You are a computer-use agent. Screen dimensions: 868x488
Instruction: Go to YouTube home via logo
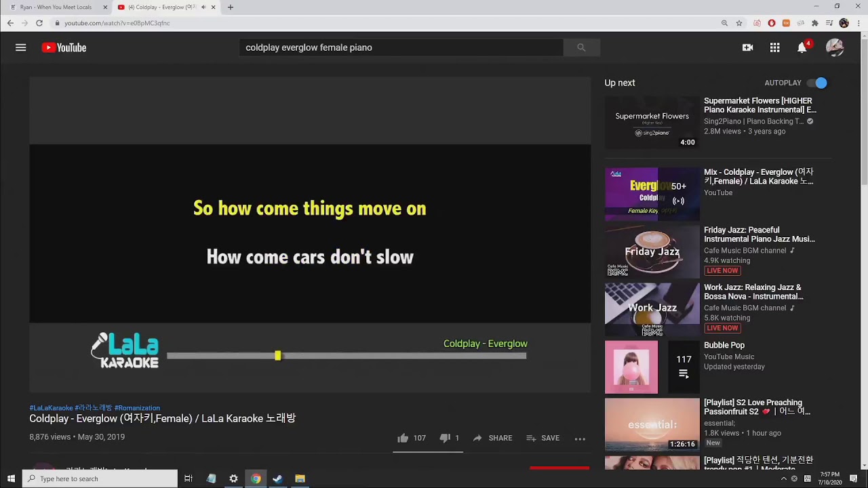pos(64,47)
